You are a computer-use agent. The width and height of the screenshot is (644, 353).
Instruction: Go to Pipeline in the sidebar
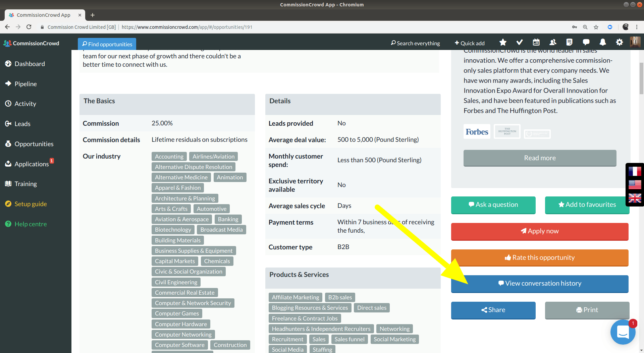(x=25, y=84)
